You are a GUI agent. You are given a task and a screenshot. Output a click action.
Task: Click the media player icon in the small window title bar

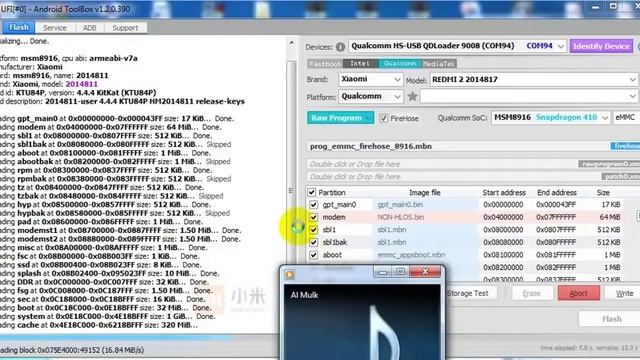point(290,275)
